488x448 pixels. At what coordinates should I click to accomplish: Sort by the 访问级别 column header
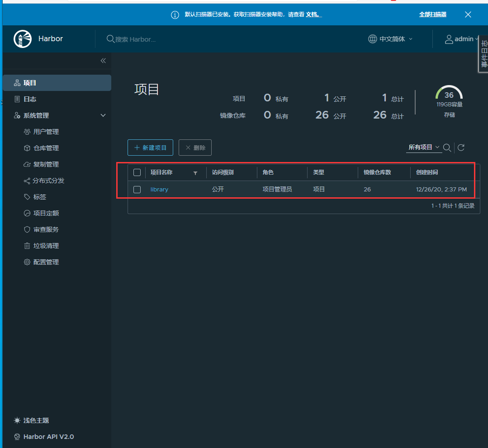click(x=223, y=172)
